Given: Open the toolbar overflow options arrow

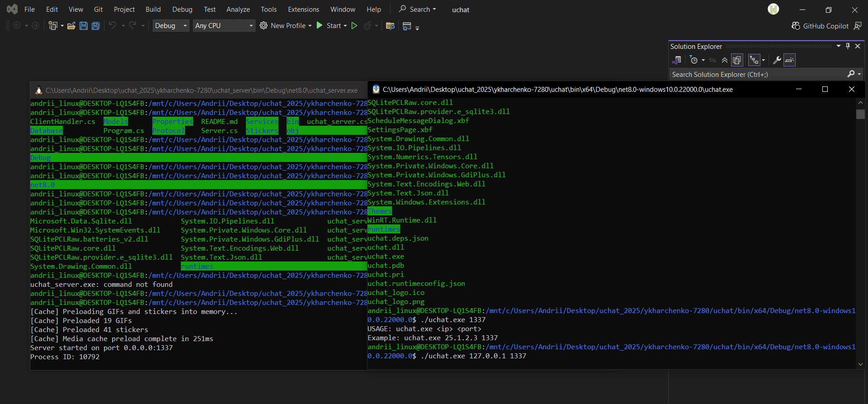Looking at the screenshot, I should (417, 28).
